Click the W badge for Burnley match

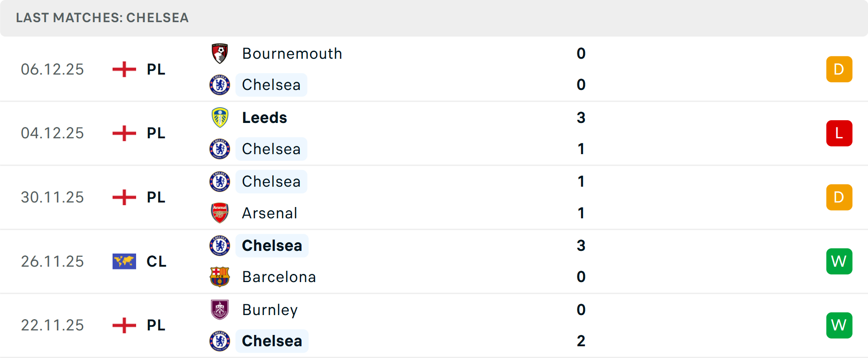coord(839,325)
